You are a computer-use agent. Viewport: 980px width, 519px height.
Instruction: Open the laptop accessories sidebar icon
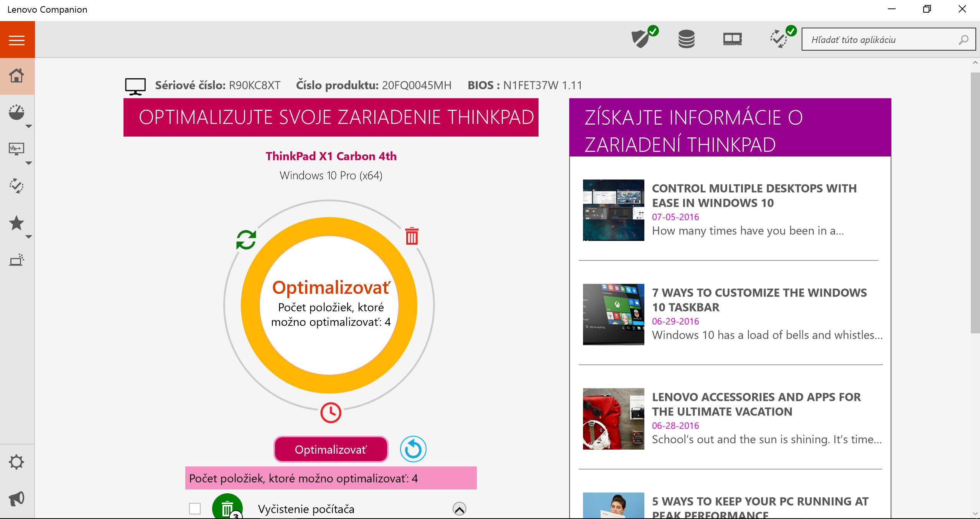point(16,260)
